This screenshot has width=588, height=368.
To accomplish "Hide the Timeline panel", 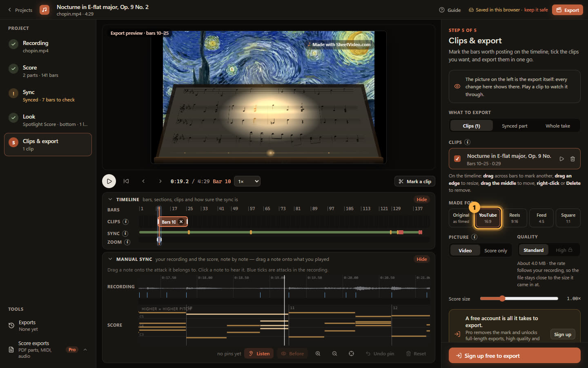I will pos(422,200).
